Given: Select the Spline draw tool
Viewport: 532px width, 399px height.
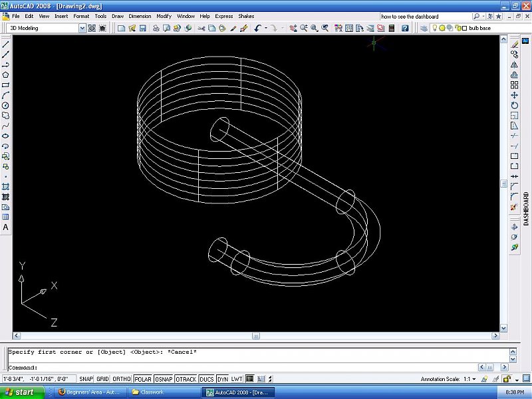Looking at the screenshot, I should (5, 126).
